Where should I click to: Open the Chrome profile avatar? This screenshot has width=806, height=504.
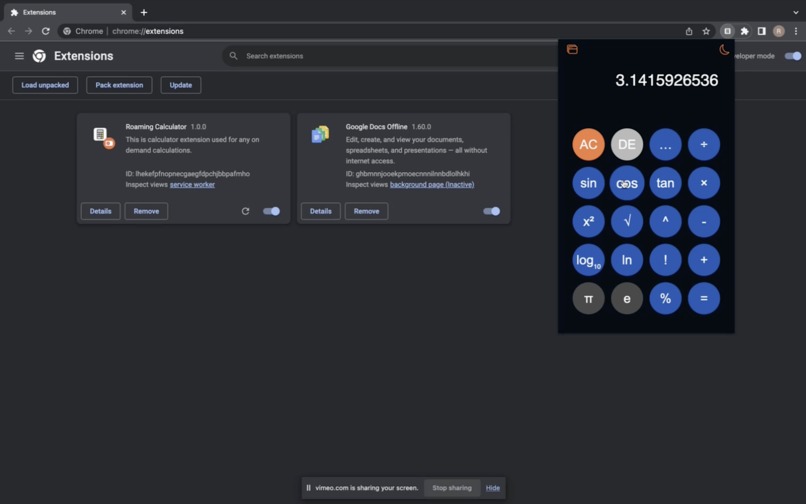[779, 31]
